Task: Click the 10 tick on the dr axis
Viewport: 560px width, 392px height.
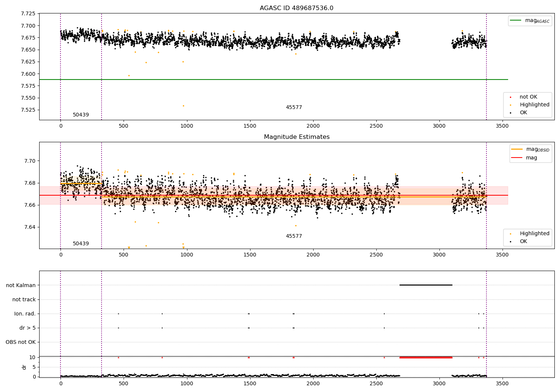Action: (x=32, y=357)
